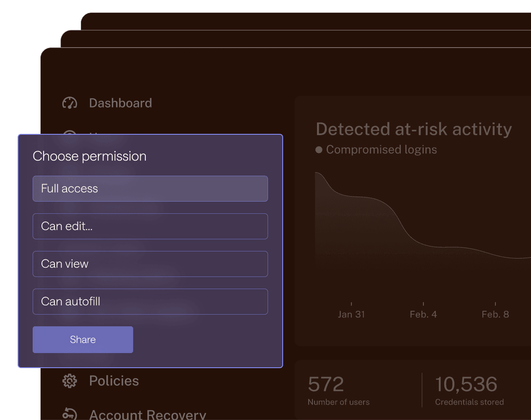Open the Can edit... permission options
This screenshot has width=531, height=420.
pyautogui.click(x=150, y=226)
